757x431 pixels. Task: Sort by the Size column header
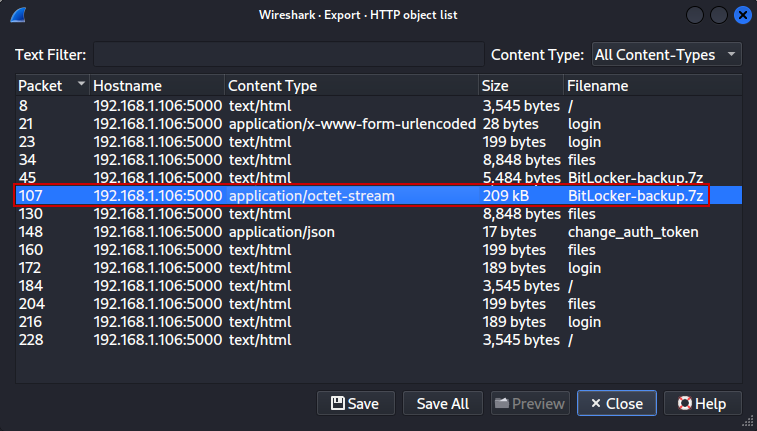point(518,85)
